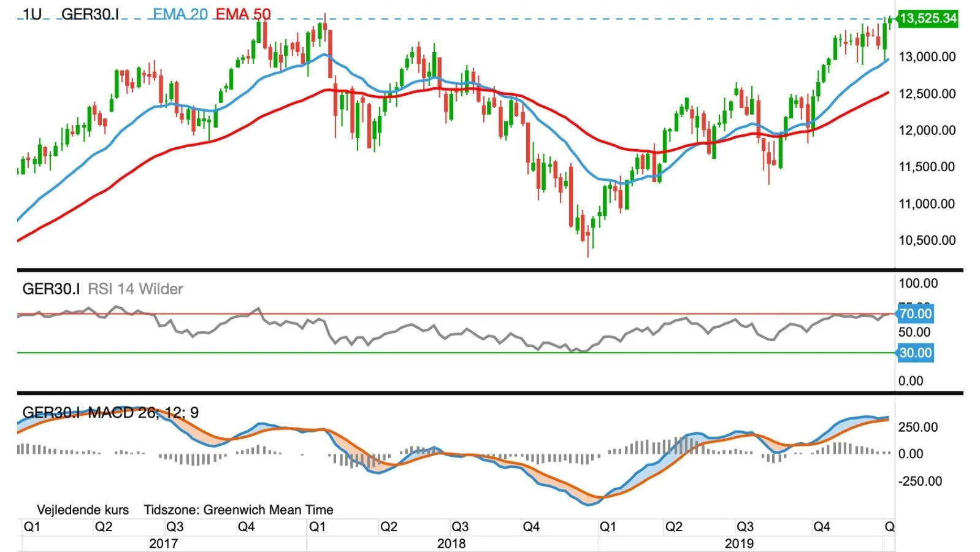This screenshot has width=980, height=552.
Task: Select the RSI 14 Wilder indicator label
Action: [x=136, y=289]
